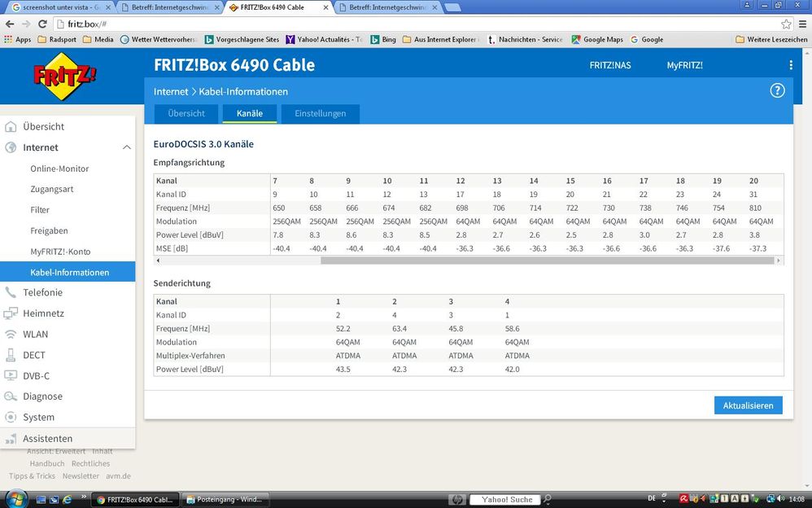Click the new tab button in Chrome
812x508 pixels.
pyautogui.click(x=452, y=7)
